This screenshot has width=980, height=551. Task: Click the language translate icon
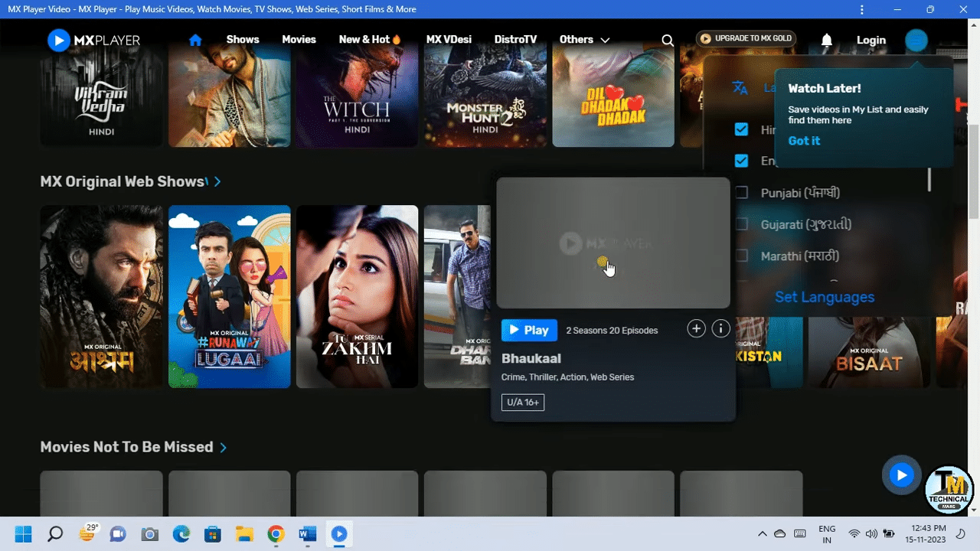click(740, 88)
